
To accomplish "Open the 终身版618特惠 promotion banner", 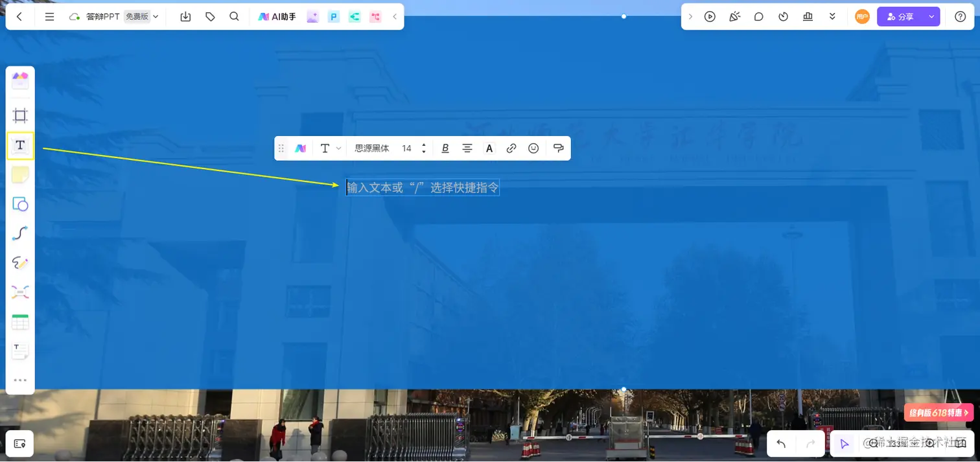I will (939, 413).
